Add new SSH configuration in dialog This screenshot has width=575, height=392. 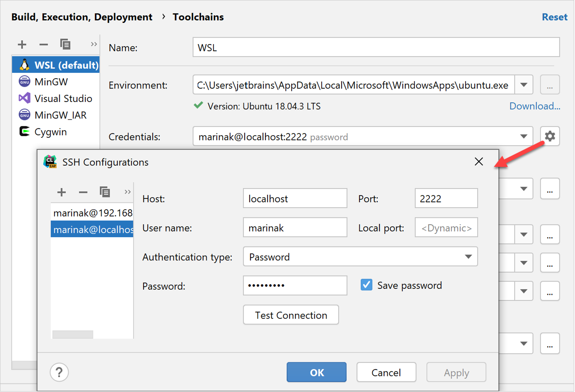[62, 192]
